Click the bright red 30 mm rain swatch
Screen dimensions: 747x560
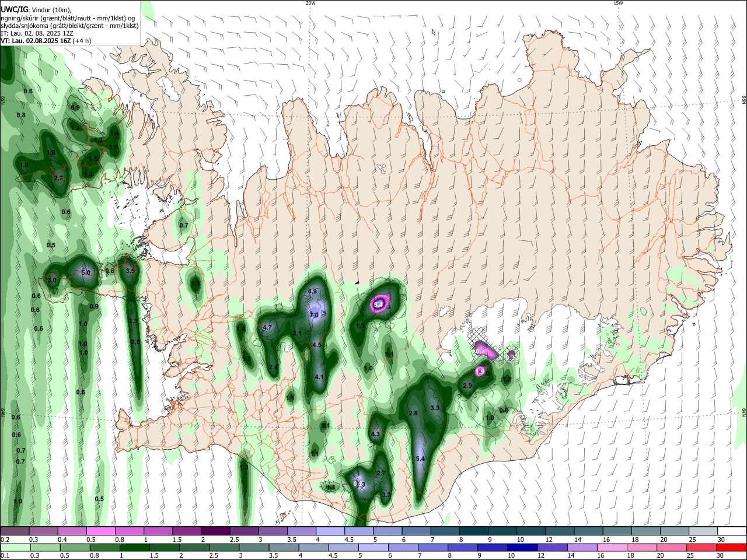tap(731, 548)
